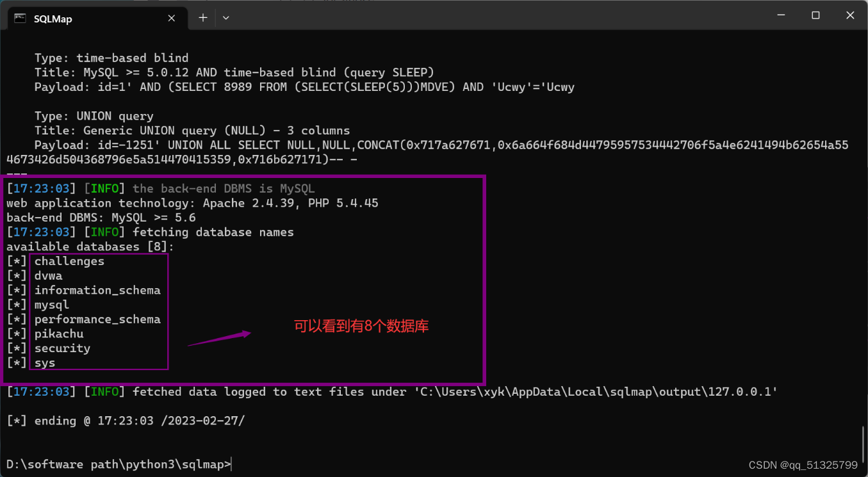Image resolution: width=868 pixels, height=477 pixels.
Task: Click the command prompt 'D:\software path\python3\sqlmap>'
Action: [119, 464]
